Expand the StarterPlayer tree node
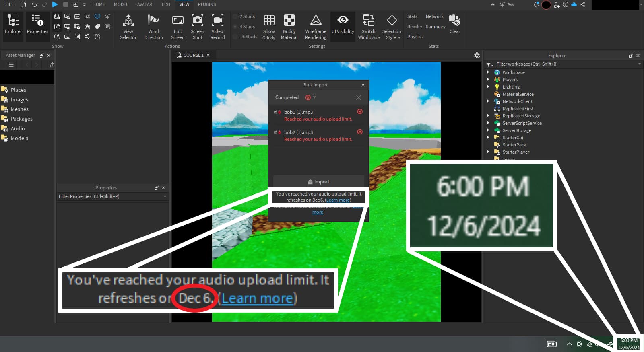This screenshot has height=352, width=644. point(488,152)
